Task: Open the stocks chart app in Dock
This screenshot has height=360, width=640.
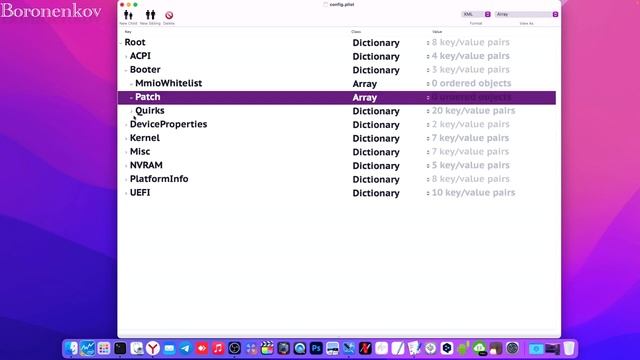Action: (x=87, y=348)
